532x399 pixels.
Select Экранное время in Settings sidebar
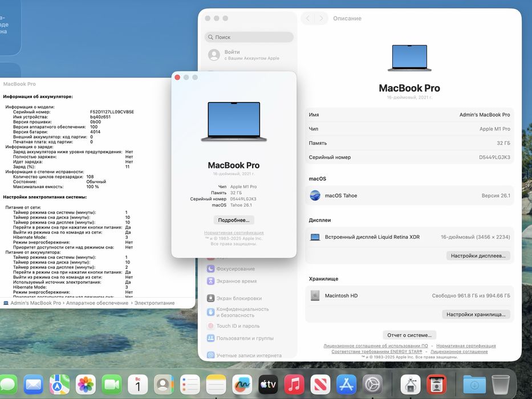237,281
